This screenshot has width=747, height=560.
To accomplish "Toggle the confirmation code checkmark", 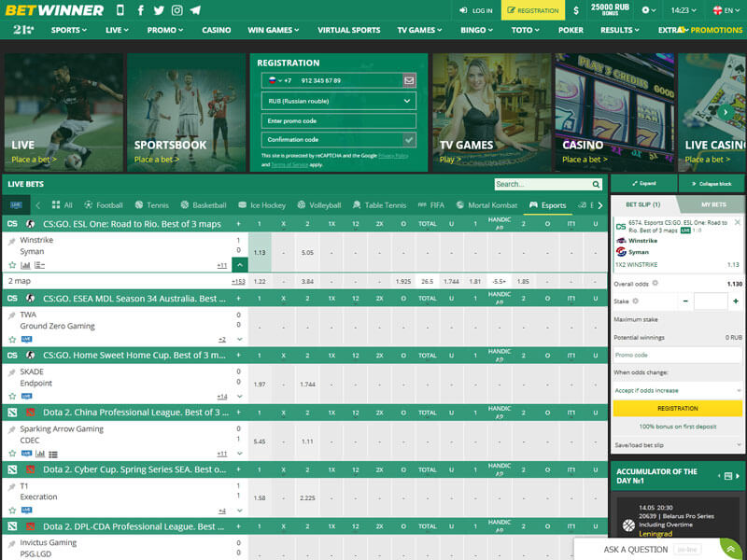I will [409, 139].
